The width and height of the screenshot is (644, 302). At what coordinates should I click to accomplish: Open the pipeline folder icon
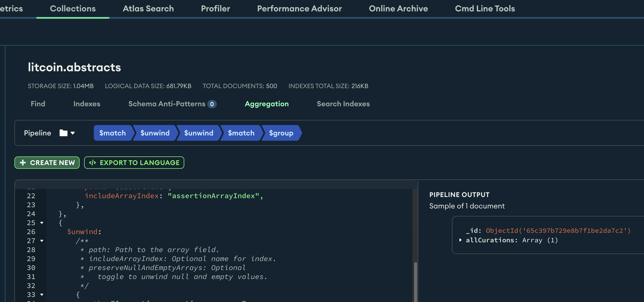[x=63, y=133]
